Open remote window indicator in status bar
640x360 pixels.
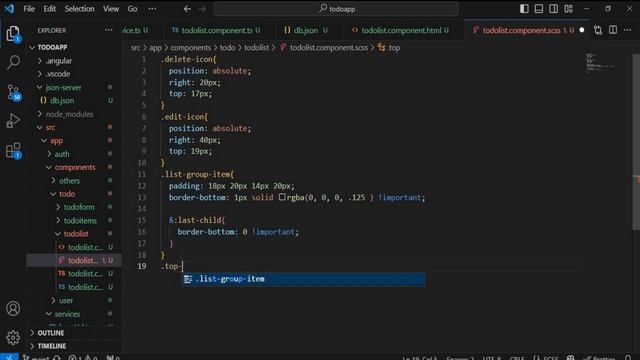click(x=9, y=357)
